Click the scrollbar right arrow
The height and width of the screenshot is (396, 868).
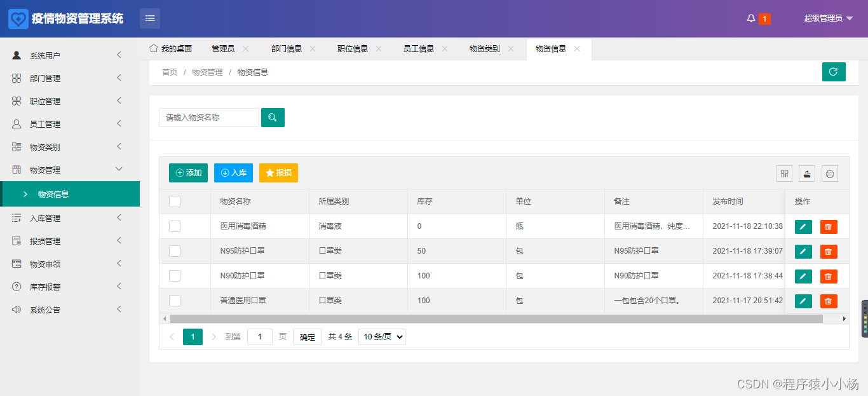point(844,318)
